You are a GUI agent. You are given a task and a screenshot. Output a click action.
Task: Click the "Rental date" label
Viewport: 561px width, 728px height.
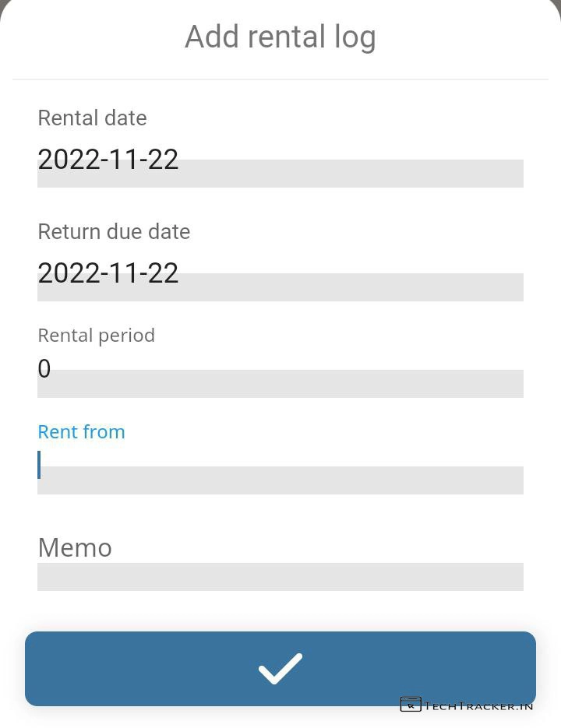(x=92, y=118)
